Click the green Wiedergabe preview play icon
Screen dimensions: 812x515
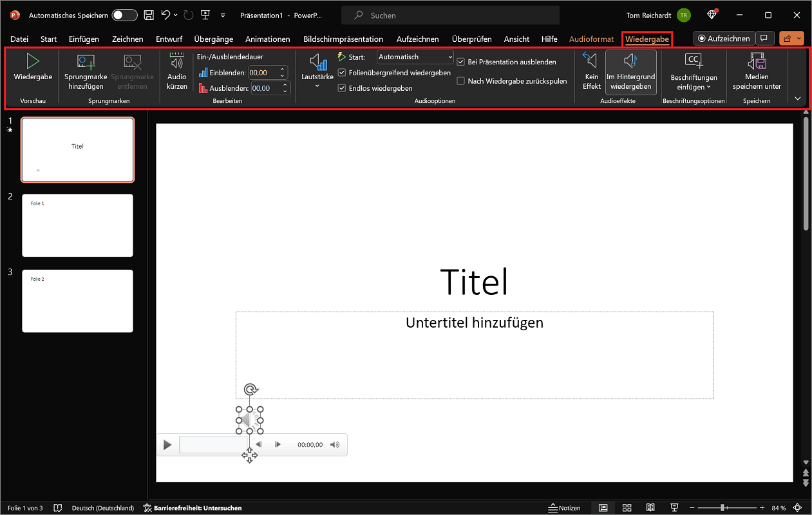click(33, 62)
